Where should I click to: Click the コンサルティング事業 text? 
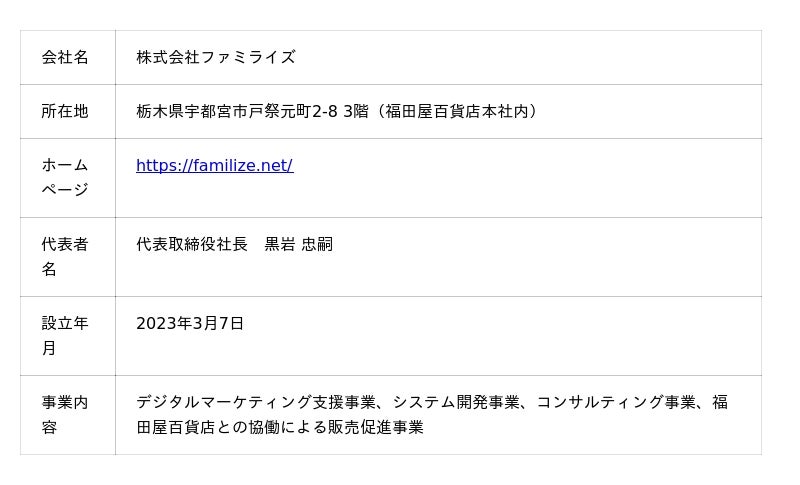pos(616,402)
